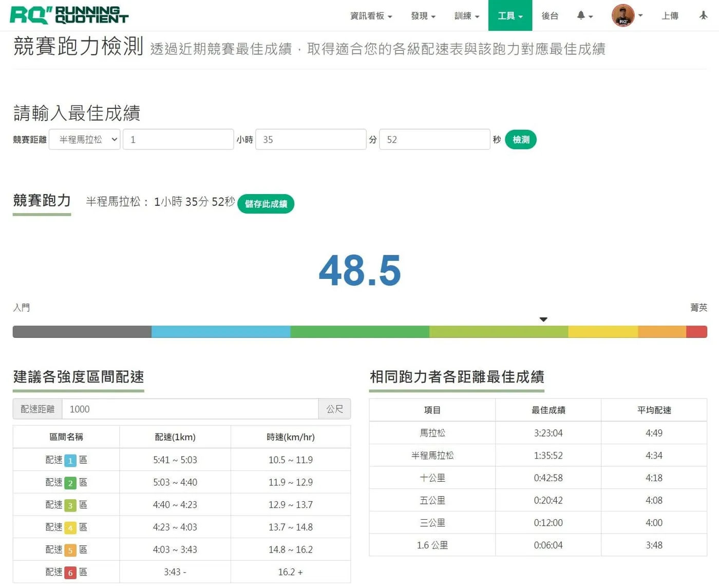
Task: Click the minutes input field
Action: (311, 140)
